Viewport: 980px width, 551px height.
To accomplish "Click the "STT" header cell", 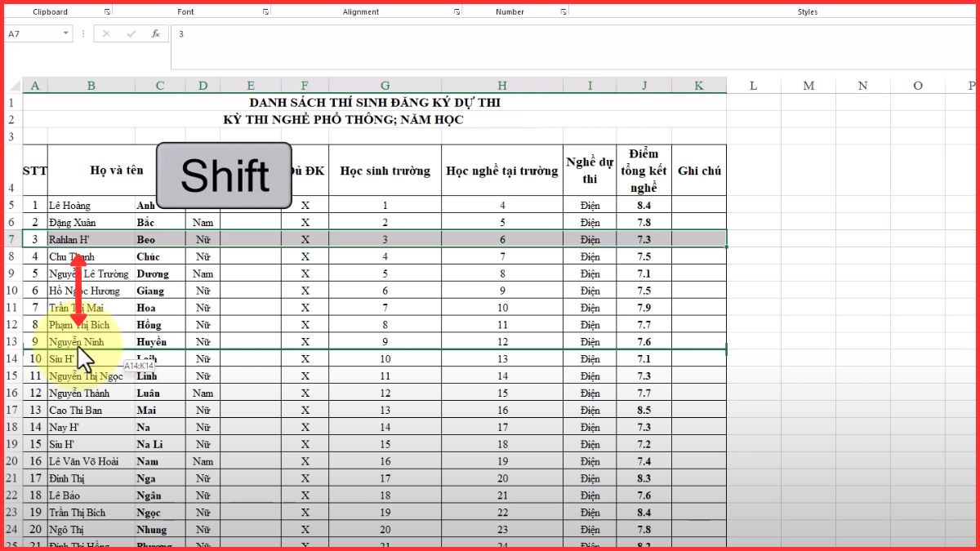I will point(35,171).
